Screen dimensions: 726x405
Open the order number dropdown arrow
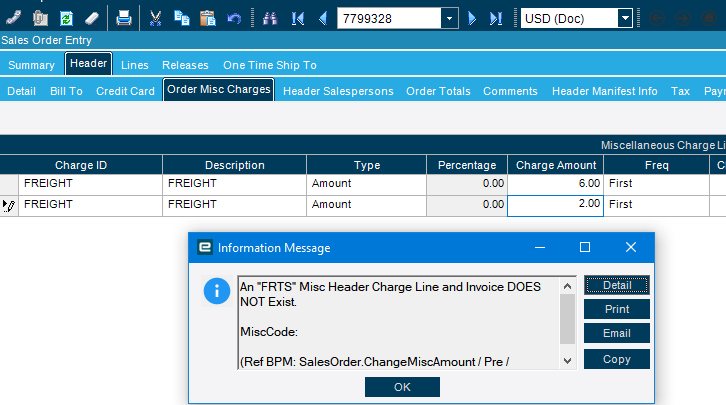coord(449,19)
